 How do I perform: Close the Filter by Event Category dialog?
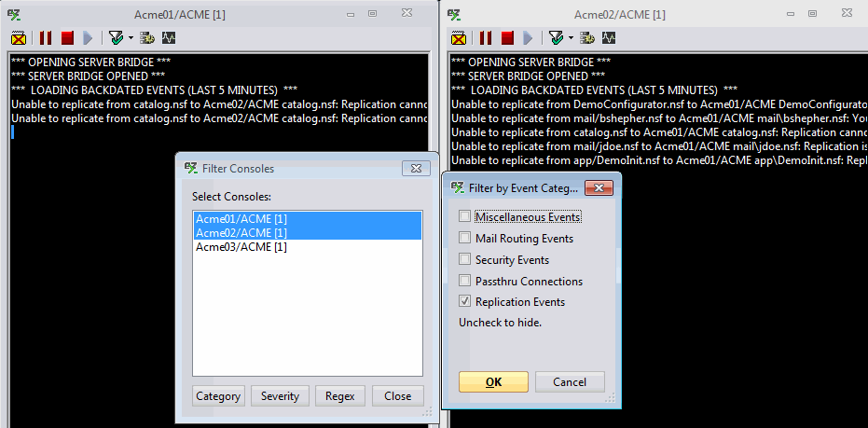click(599, 188)
